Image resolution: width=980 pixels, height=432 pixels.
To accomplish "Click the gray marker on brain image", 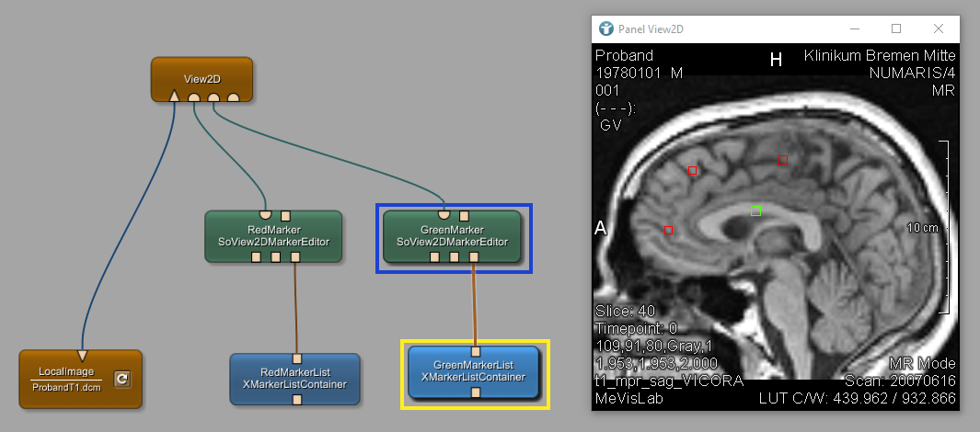I will (x=784, y=159).
